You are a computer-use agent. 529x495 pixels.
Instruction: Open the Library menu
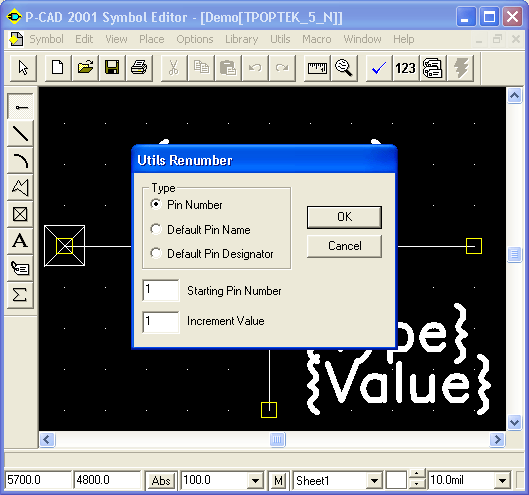click(242, 39)
